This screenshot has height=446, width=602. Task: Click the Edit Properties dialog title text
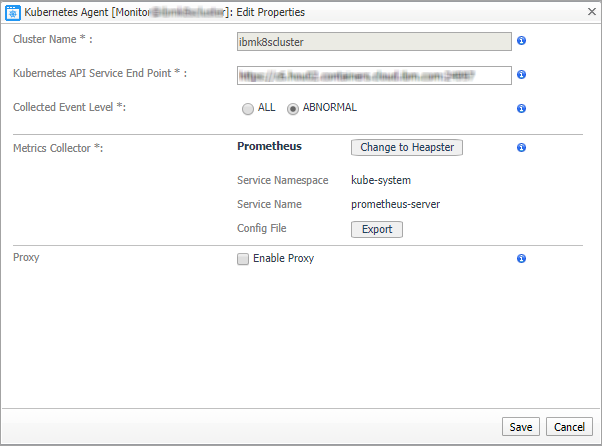click(271, 13)
